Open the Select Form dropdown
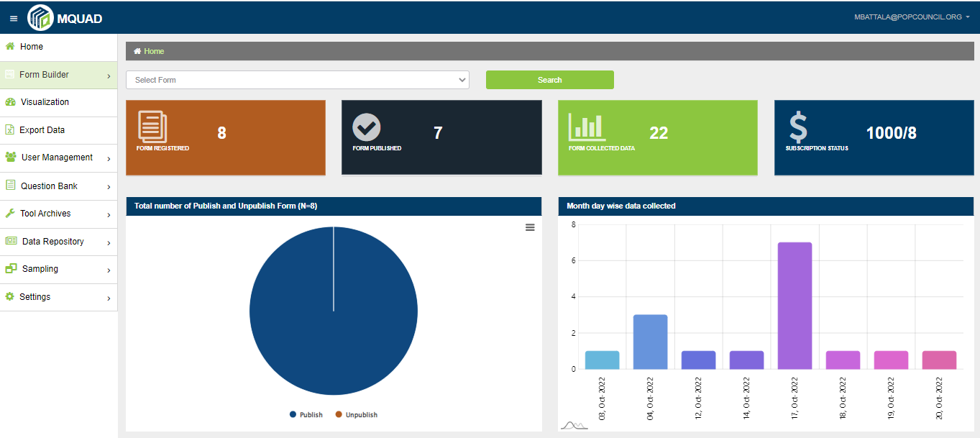The width and height of the screenshot is (980, 438). click(x=297, y=80)
